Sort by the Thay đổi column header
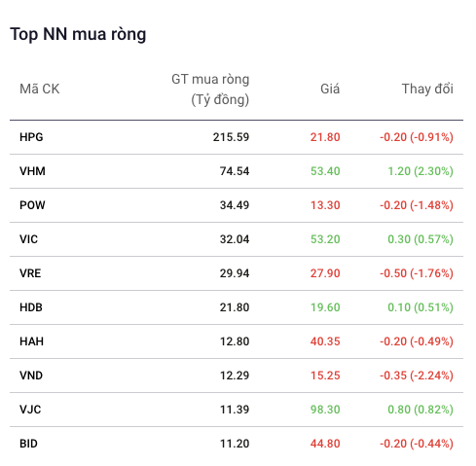 [x=427, y=89]
